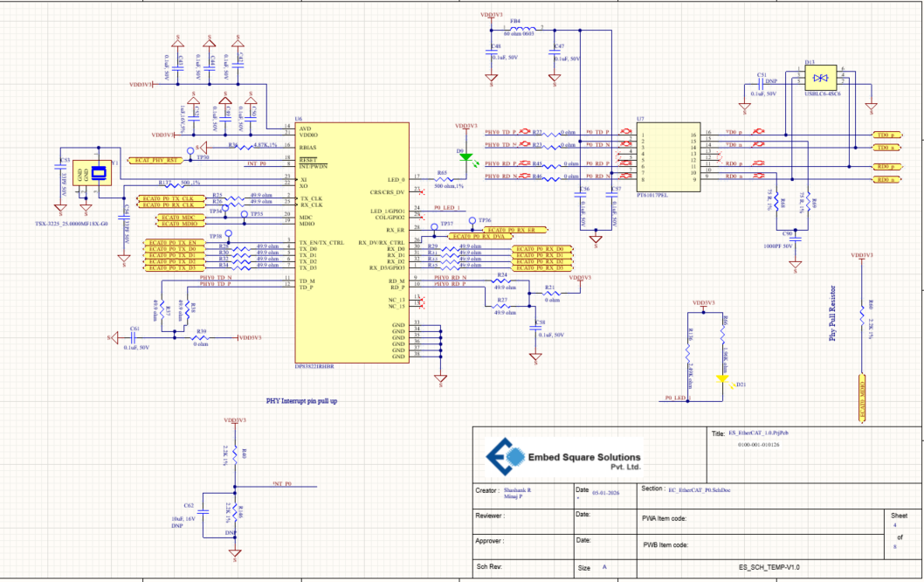Screen dimensions: 924x582
Task: Select the green LED D9 symbol
Action: coord(466,157)
